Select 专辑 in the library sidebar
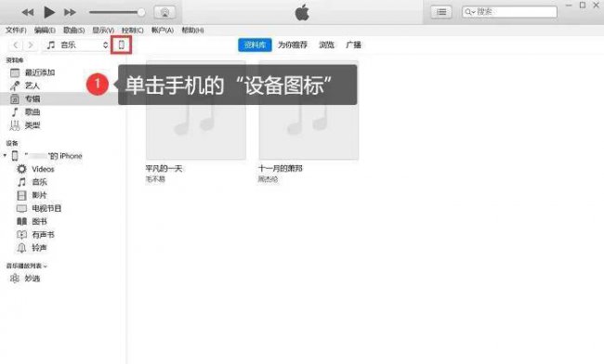 [63, 98]
